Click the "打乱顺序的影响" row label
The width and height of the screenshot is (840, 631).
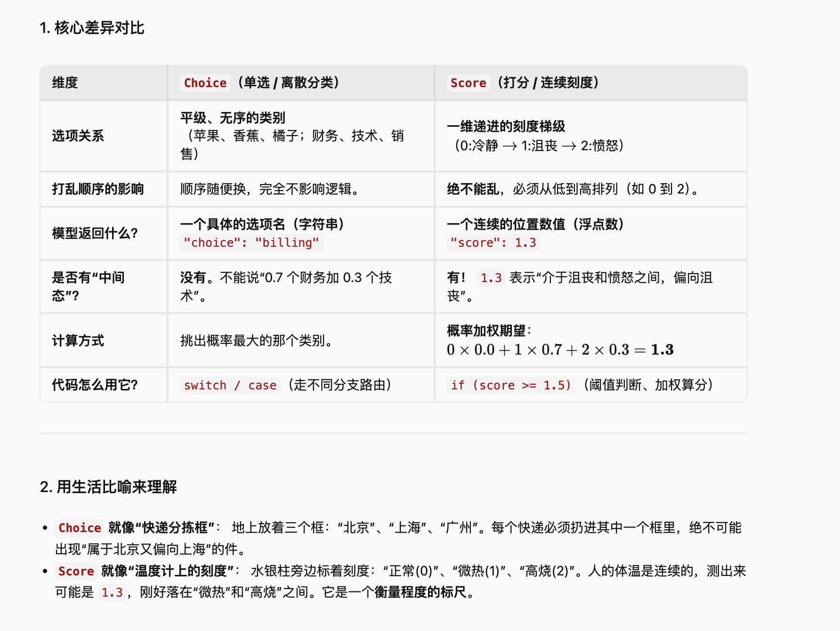pos(98,189)
